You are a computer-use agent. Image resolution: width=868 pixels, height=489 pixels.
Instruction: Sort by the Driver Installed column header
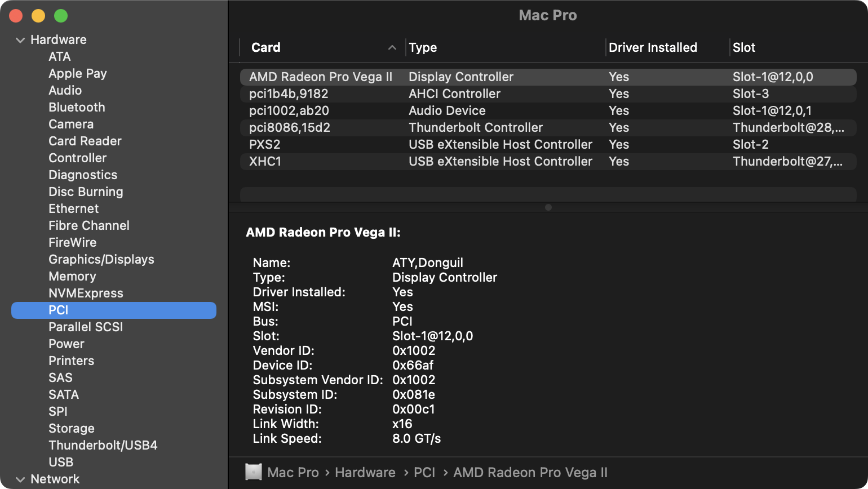(x=653, y=48)
